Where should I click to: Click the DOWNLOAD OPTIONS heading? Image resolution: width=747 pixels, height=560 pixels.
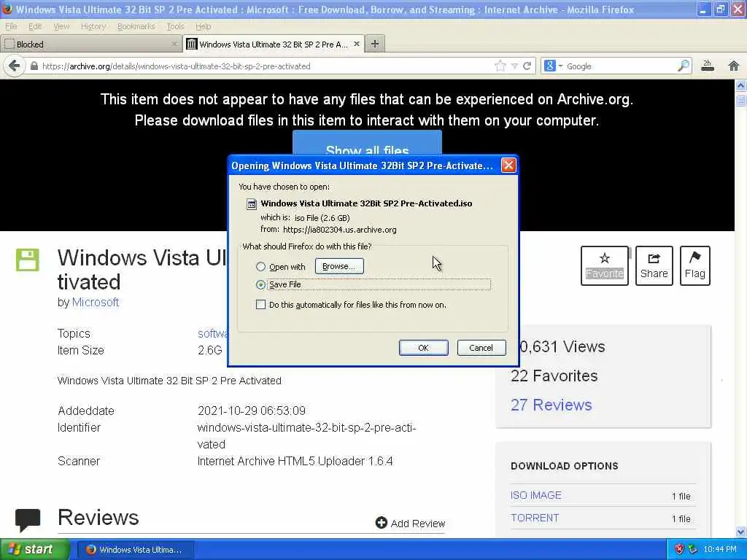pyautogui.click(x=565, y=466)
